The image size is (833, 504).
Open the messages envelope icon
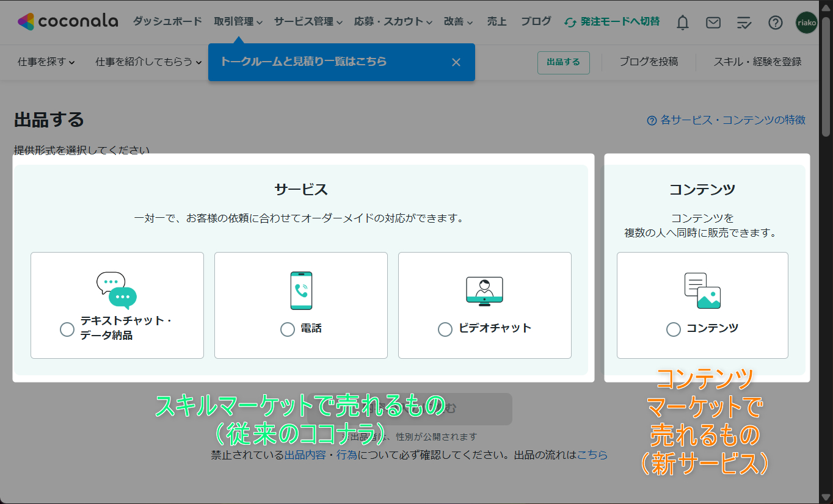click(713, 23)
